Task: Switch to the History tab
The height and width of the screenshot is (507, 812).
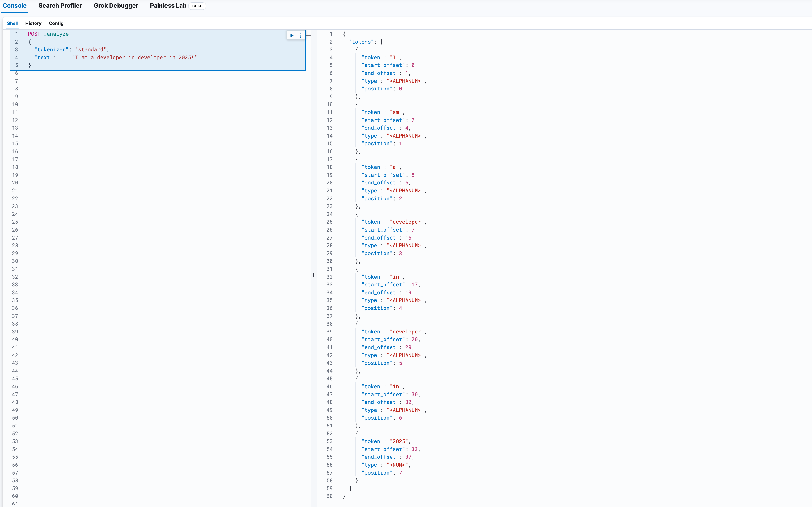Action: [x=33, y=24]
